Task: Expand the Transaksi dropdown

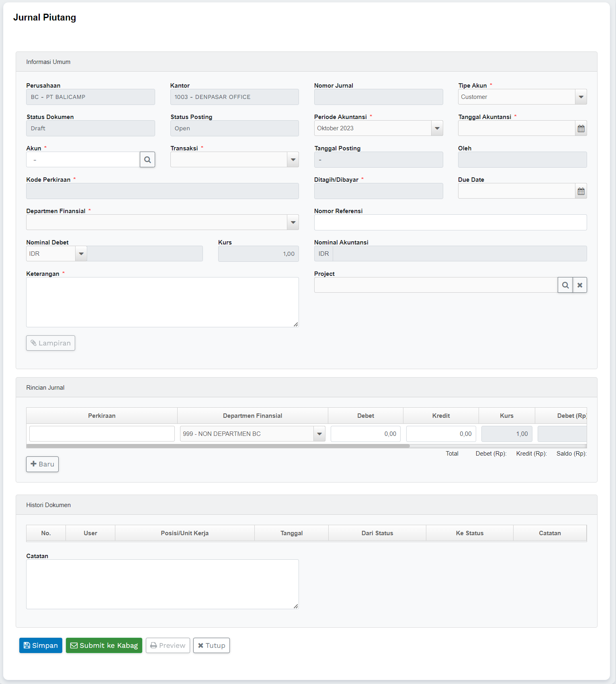Action: [x=293, y=160]
